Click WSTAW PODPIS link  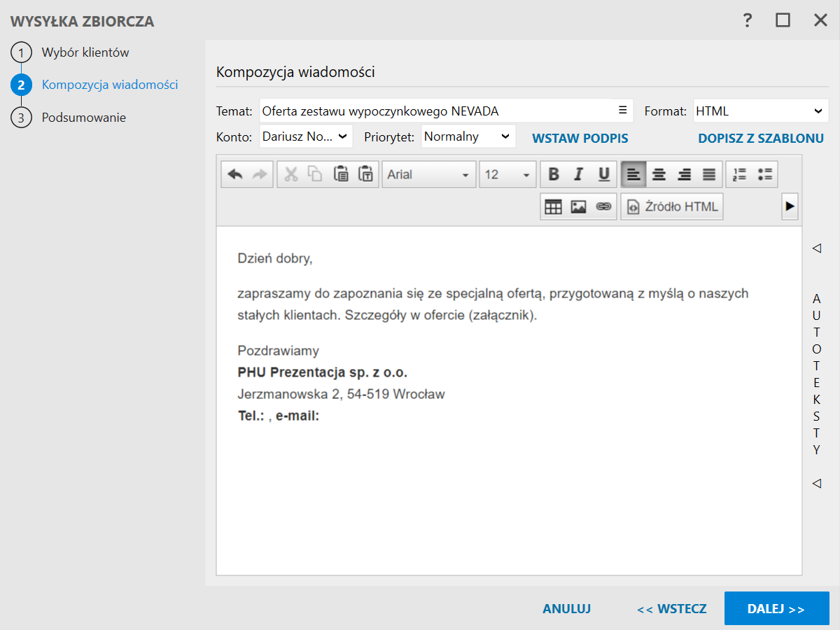click(x=580, y=138)
